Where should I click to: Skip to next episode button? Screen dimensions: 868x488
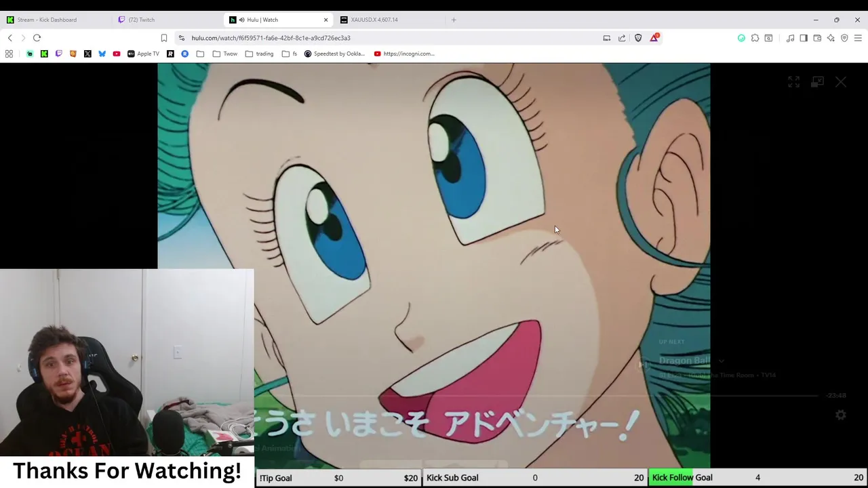(x=642, y=365)
